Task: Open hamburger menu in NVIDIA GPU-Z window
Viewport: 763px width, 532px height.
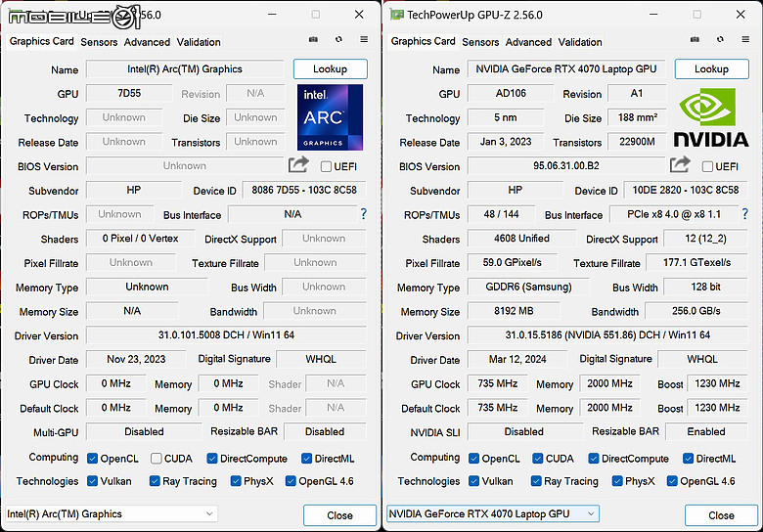Action: coord(745,39)
